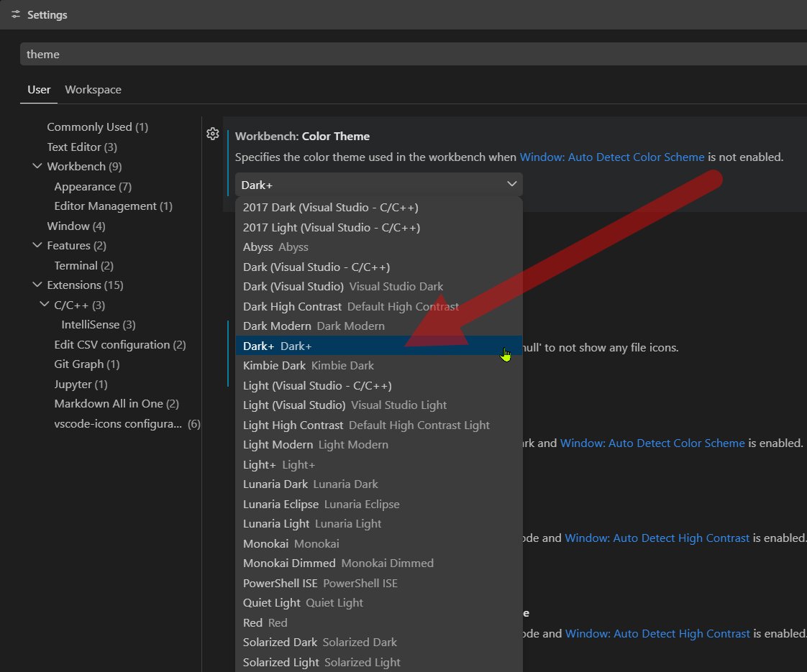Select Appearance (7) in settings tree
The image size is (807, 672).
click(x=93, y=187)
